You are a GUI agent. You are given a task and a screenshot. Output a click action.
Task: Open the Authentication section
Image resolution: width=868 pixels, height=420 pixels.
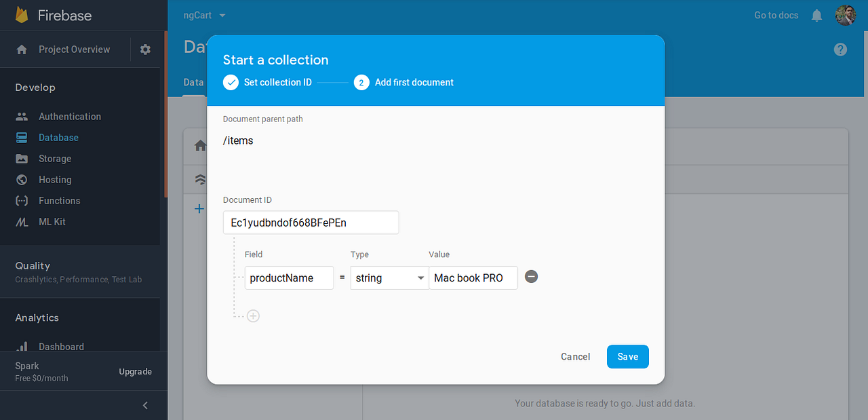(x=71, y=116)
